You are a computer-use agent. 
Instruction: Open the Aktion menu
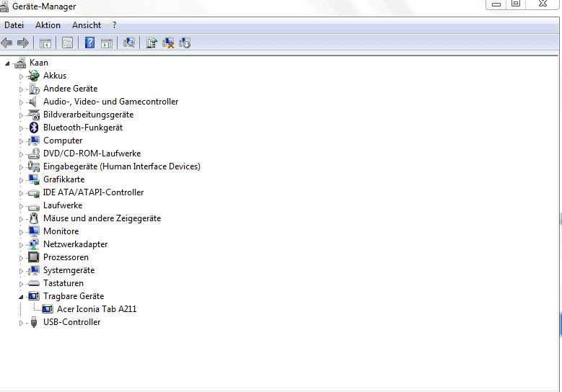[x=48, y=25]
